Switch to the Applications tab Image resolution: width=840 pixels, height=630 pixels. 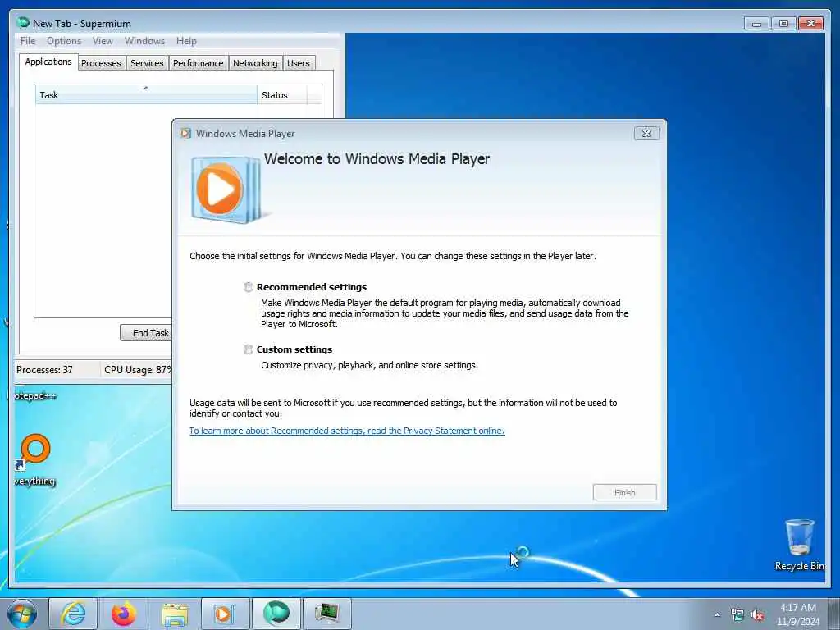(x=48, y=62)
